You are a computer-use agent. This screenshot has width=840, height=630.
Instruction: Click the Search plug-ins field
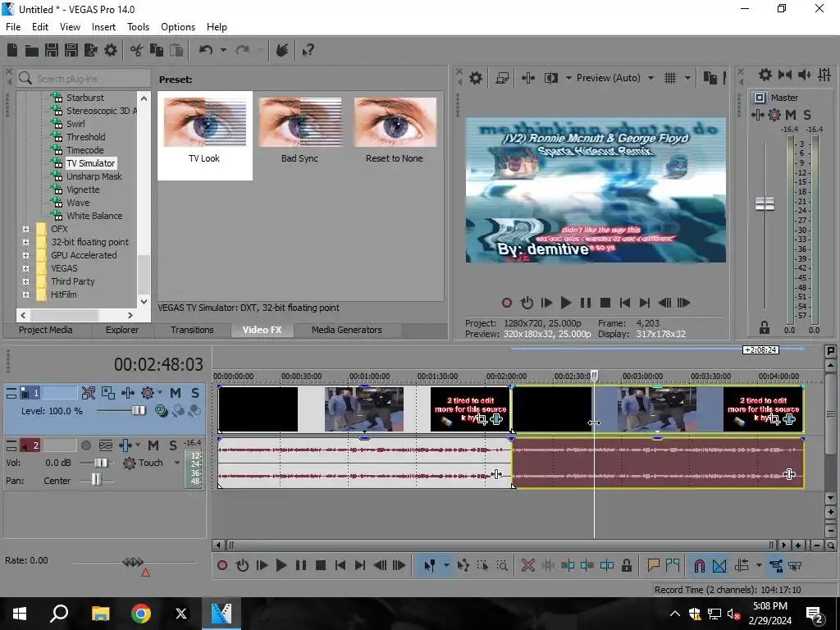[84, 79]
